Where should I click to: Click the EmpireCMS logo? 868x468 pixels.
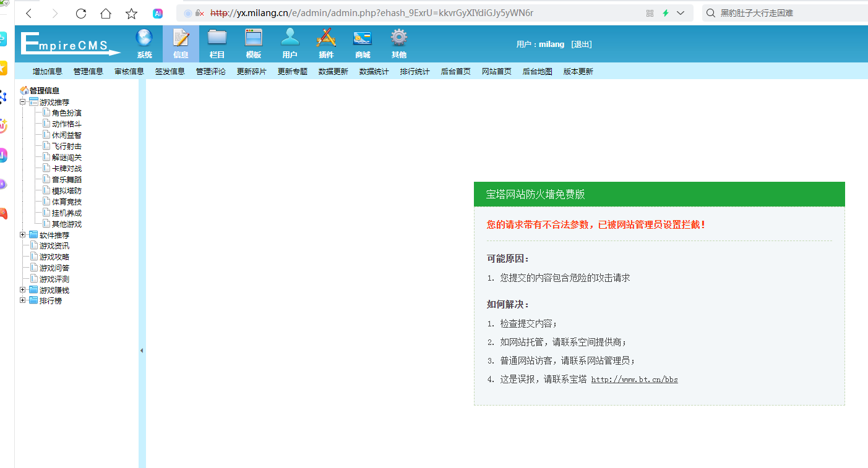(x=69, y=44)
